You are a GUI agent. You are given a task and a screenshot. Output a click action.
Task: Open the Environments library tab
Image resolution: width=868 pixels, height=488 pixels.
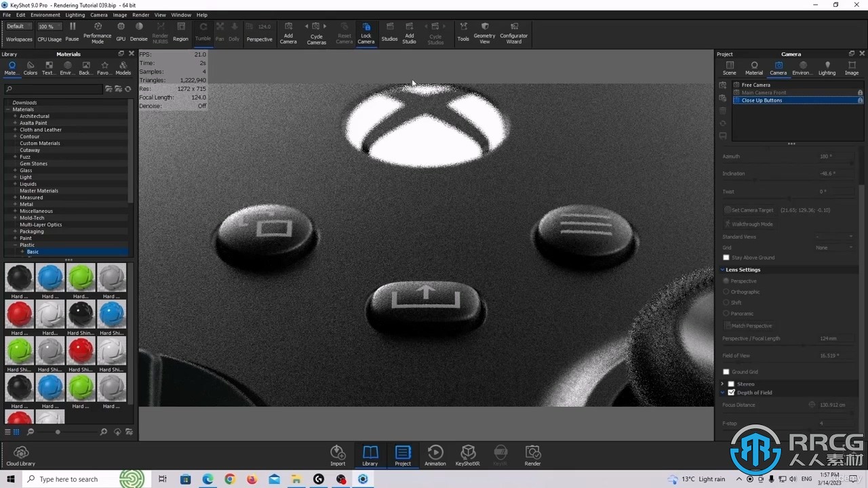click(x=66, y=68)
